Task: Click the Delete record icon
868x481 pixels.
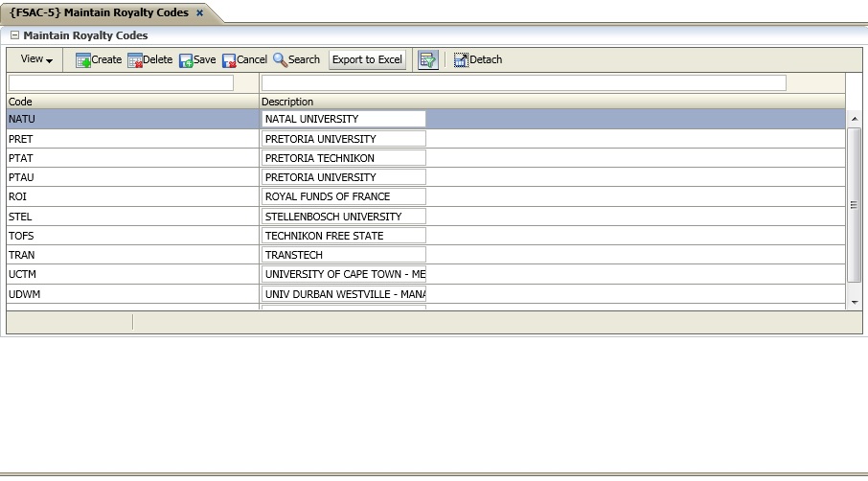Action: pyautogui.click(x=135, y=60)
